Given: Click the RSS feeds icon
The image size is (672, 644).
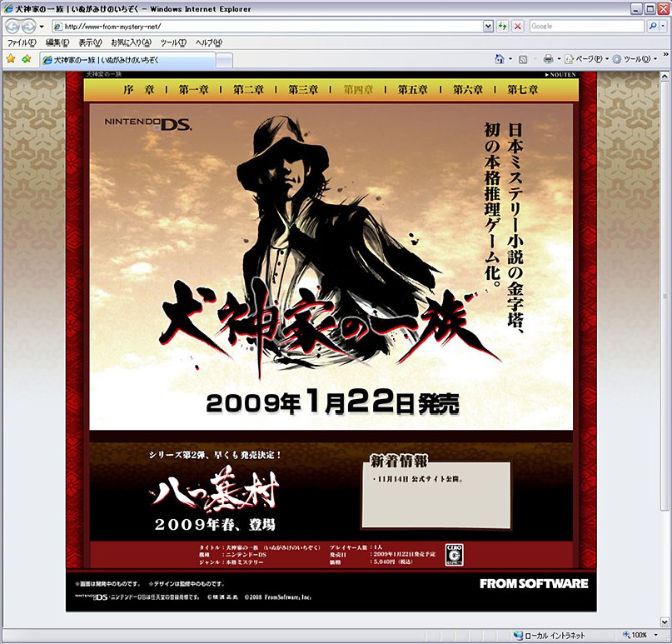Looking at the screenshot, I should point(523,60).
